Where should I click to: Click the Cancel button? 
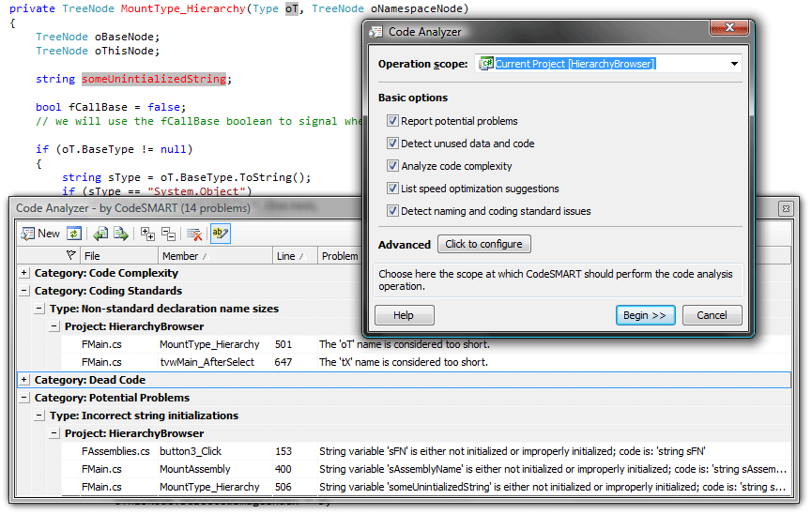[712, 315]
